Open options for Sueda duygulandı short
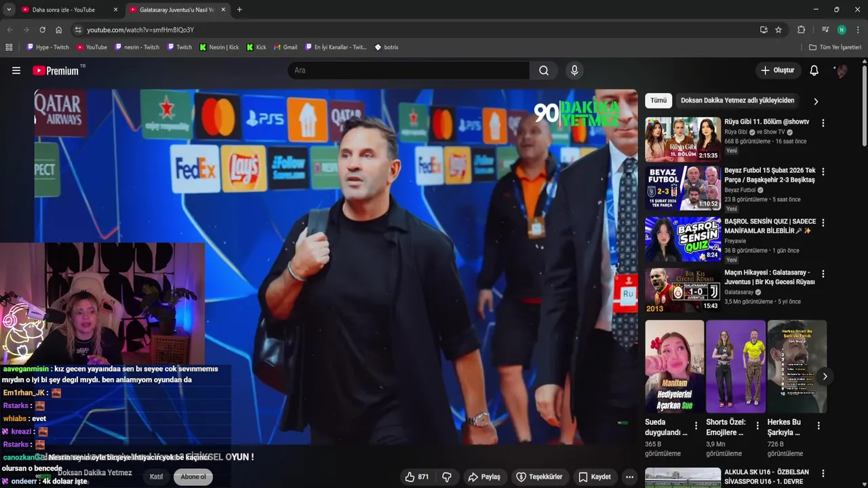This screenshot has height=488, width=868. point(696,426)
